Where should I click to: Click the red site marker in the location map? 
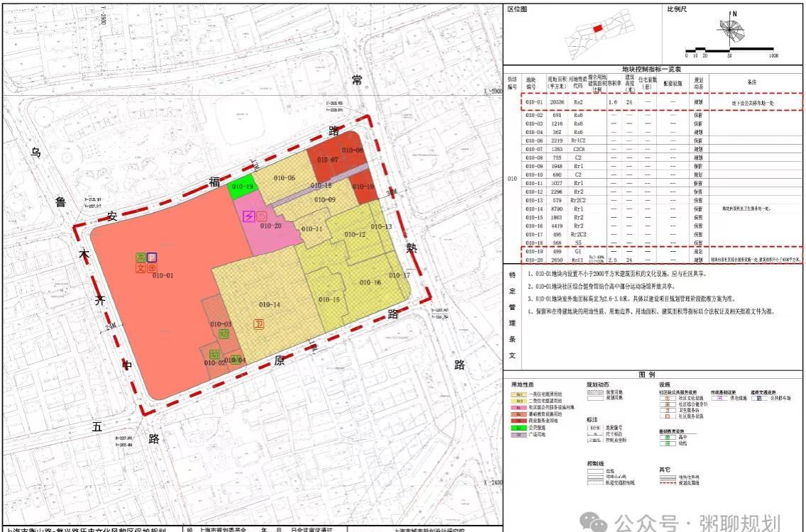pos(597,29)
